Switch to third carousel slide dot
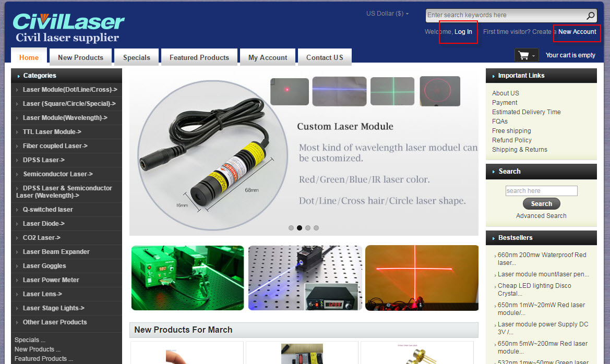 [308, 228]
